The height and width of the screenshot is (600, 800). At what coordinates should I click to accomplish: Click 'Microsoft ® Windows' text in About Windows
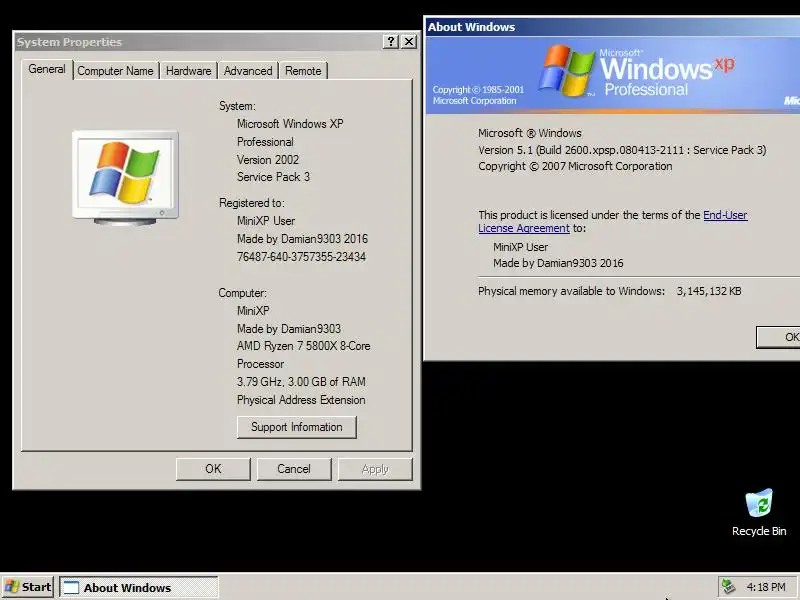(x=530, y=133)
